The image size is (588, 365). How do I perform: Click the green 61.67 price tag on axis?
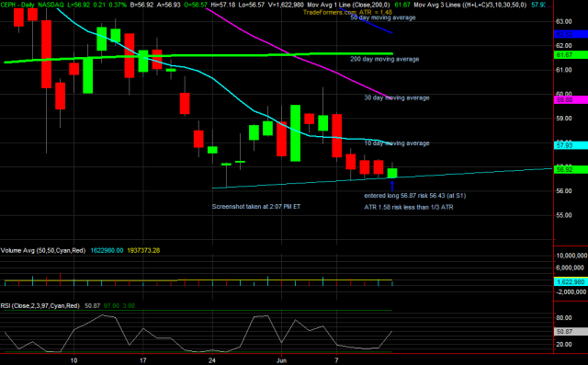click(571, 55)
